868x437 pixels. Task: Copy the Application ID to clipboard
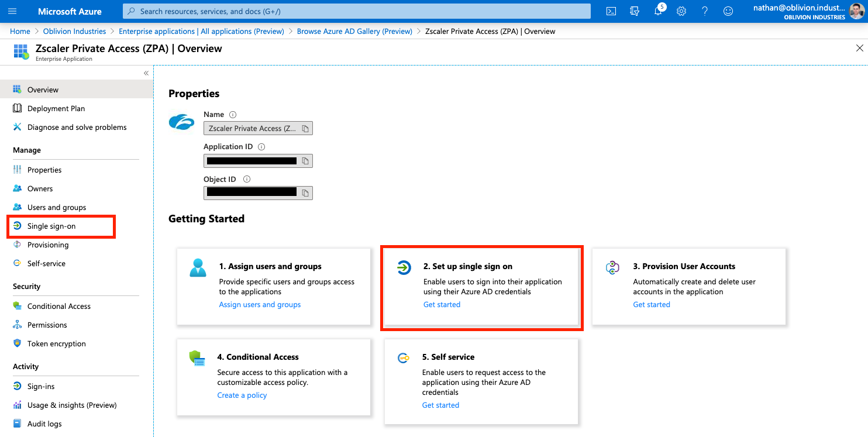pyautogui.click(x=305, y=161)
